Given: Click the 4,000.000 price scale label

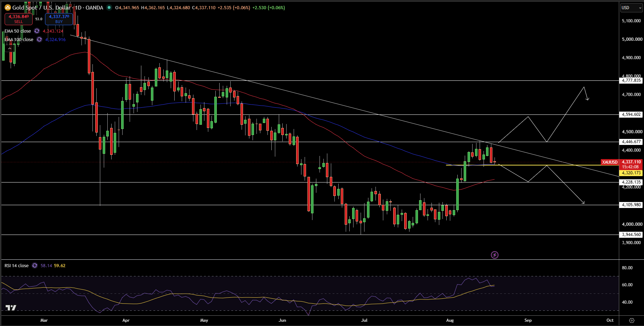Looking at the screenshot, I should pos(632,224).
